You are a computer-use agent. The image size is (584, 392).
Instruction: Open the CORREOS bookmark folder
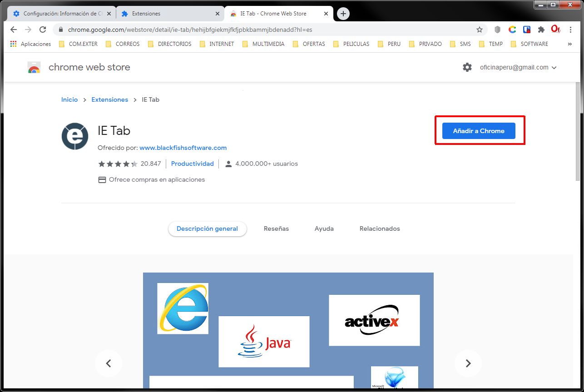click(x=123, y=44)
